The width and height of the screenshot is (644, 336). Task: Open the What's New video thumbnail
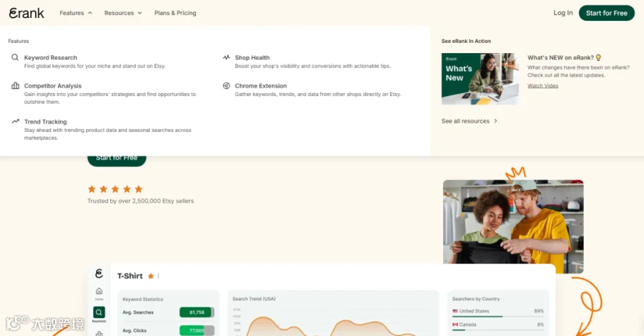479,79
